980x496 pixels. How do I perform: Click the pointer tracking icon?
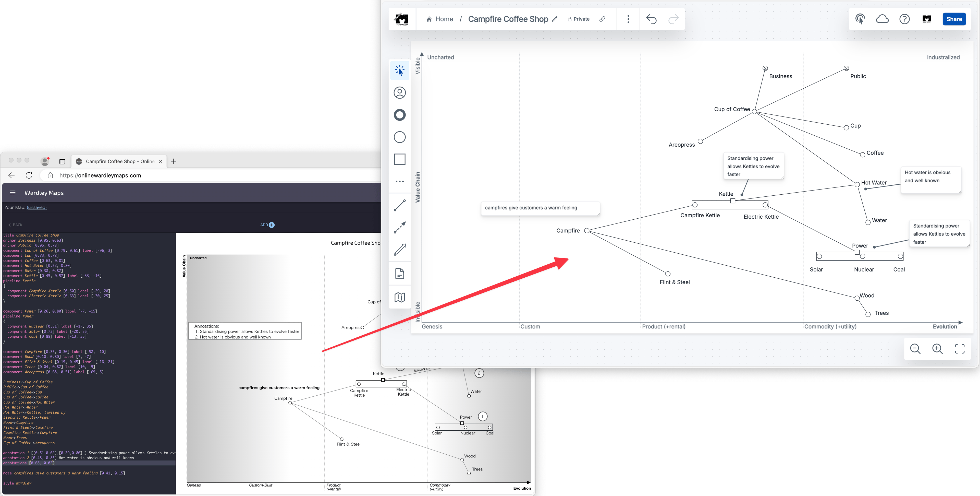(860, 19)
